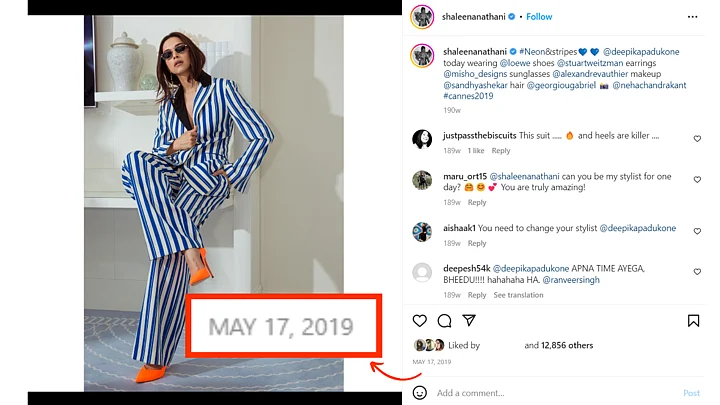Image resolution: width=720 pixels, height=405 pixels.
Task: Reply to justpassthebiscuits' comment
Action: [501, 151]
